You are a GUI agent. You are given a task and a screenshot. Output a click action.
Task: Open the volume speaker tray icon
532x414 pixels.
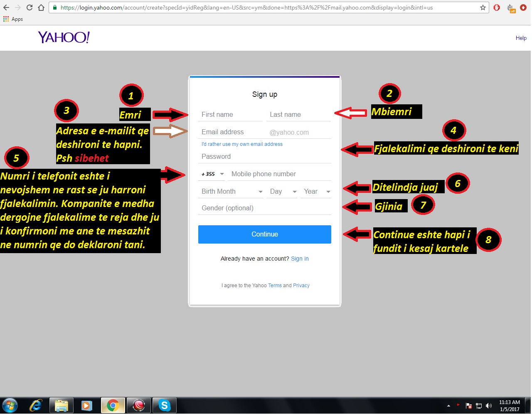pos(489,406)
